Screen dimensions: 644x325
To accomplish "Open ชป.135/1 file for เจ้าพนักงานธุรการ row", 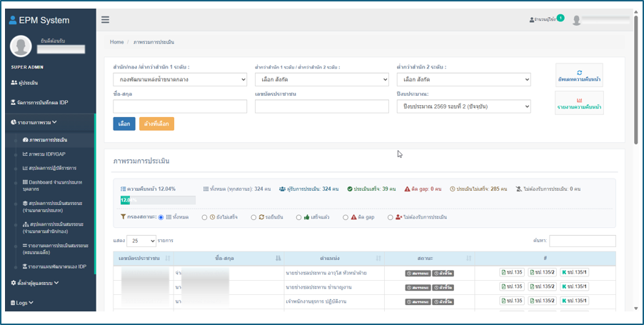I will coord(574,301).
